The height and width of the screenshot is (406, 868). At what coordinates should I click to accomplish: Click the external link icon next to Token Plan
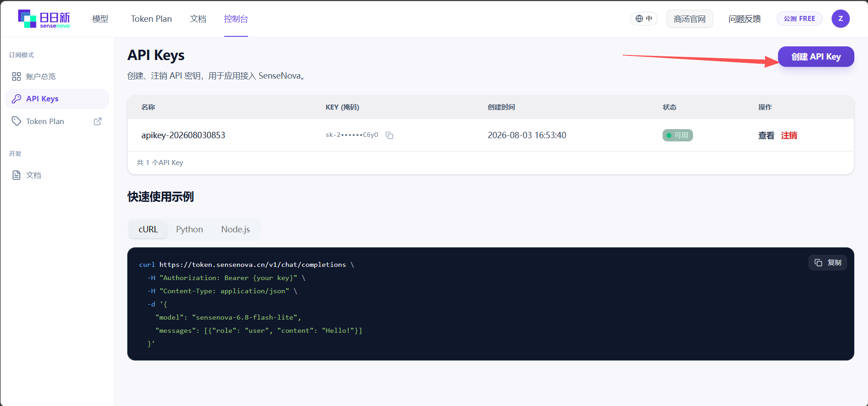tap(98, 121)
